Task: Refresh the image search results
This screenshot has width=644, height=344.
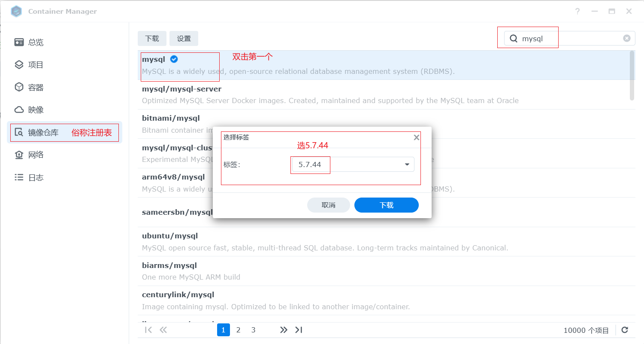Action: tap(625, 330)
